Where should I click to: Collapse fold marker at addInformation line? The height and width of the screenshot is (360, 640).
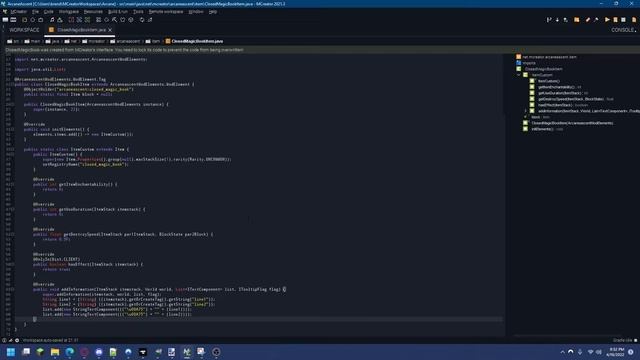coord(13,289)
